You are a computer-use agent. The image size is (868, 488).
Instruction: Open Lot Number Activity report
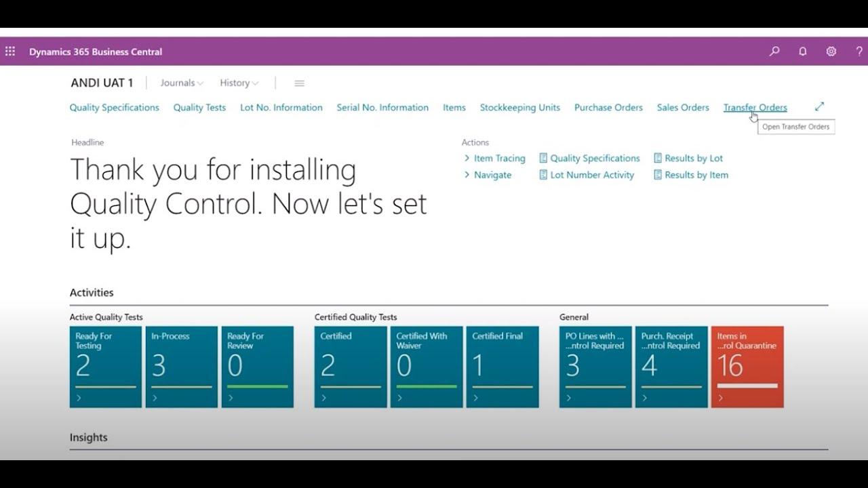pyautogui.click(x=592, y=175)
